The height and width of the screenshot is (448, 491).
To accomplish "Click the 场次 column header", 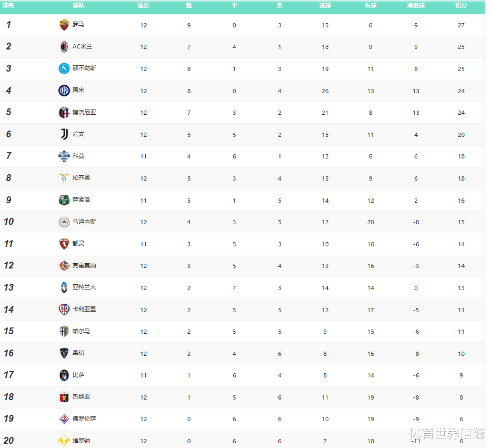I will coord(143,5).
